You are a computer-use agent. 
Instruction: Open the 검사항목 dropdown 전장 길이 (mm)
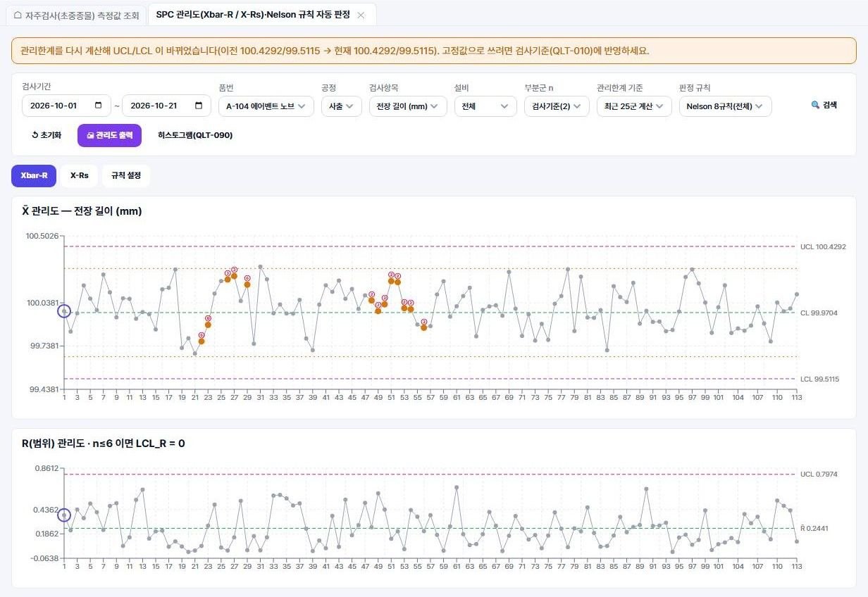408,106
